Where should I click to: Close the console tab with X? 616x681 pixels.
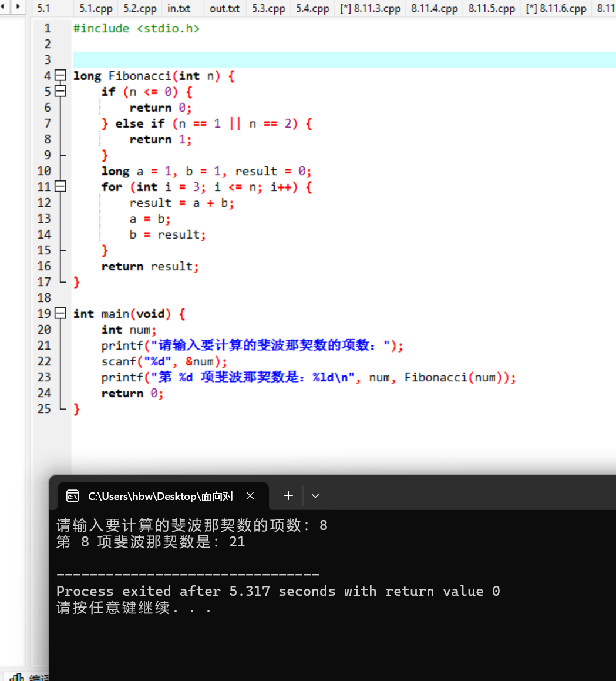(250, 495)
